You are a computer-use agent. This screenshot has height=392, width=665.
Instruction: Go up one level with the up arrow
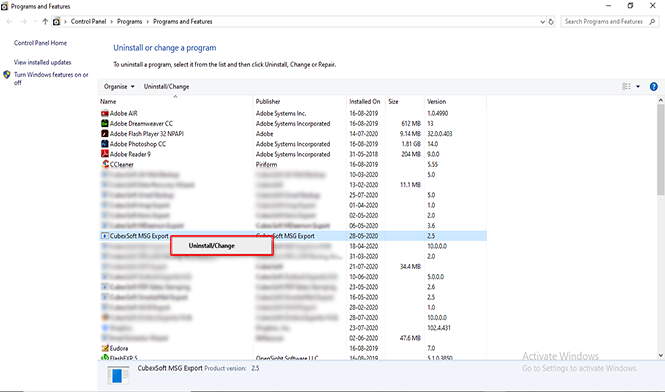pos(45,22)
